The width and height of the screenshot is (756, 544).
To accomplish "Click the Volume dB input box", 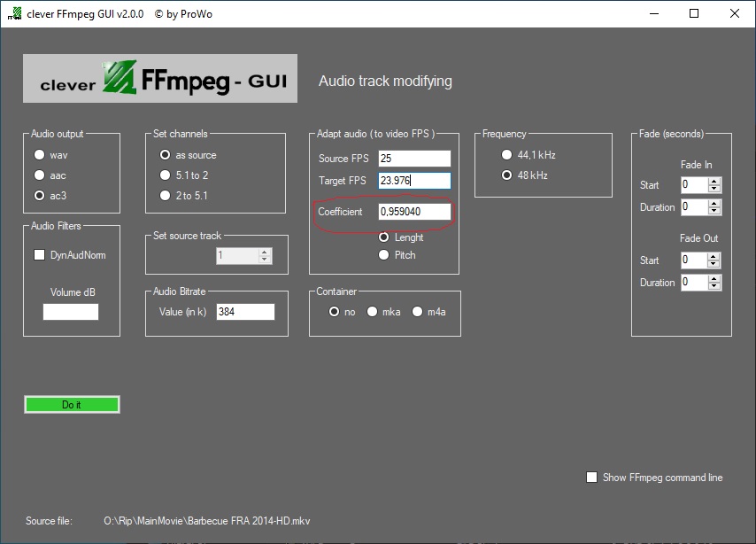I will tap(71, 312).
